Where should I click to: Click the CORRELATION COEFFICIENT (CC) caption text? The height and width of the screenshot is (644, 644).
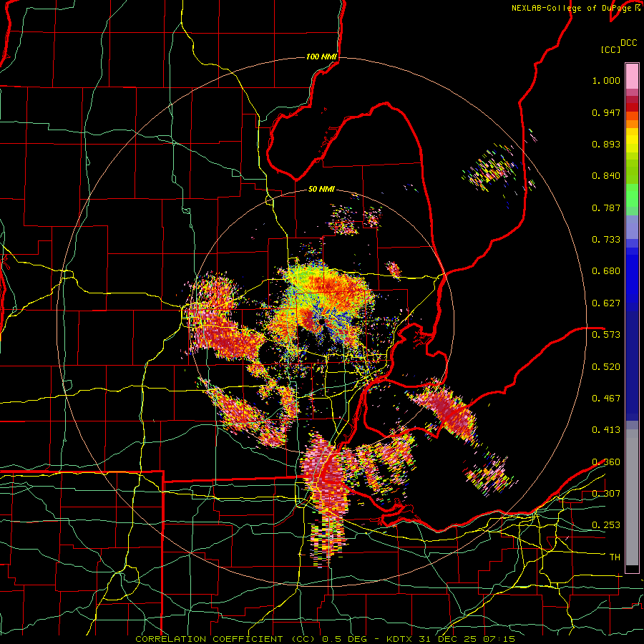click(225, 639)
